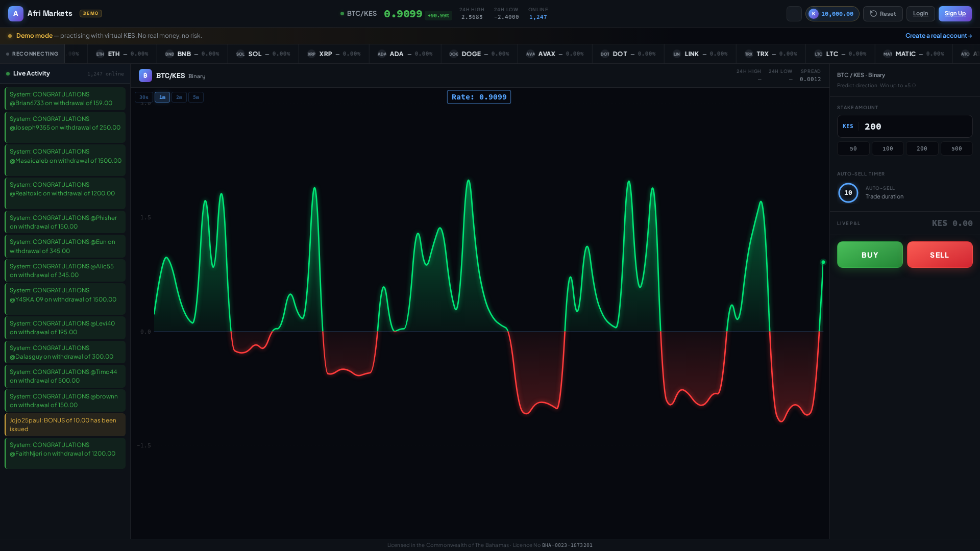The width and height of the screenshot is (980, 551).
Task: Open the Phisher withdrawal notification
Action: click(65, 222)
